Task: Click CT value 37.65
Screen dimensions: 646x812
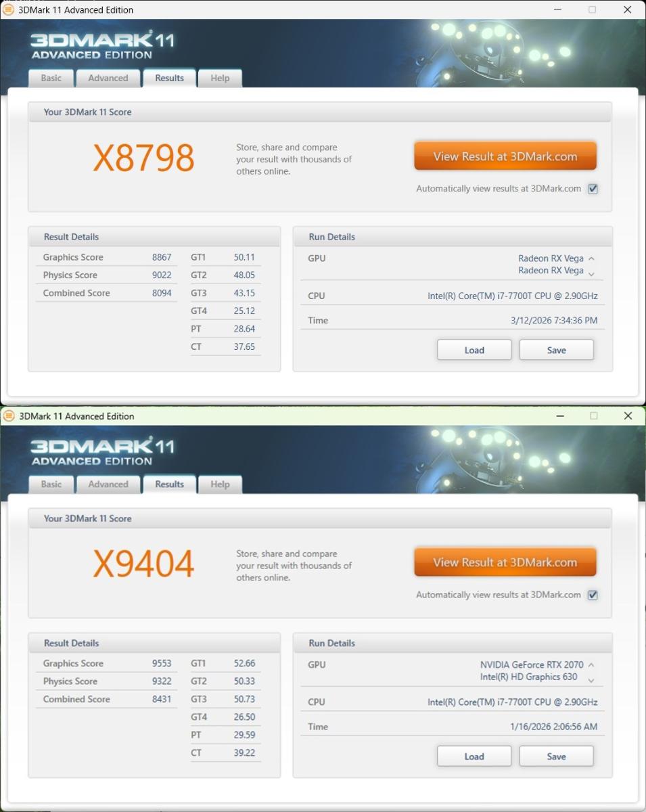Action: click(x=244, y=346)
